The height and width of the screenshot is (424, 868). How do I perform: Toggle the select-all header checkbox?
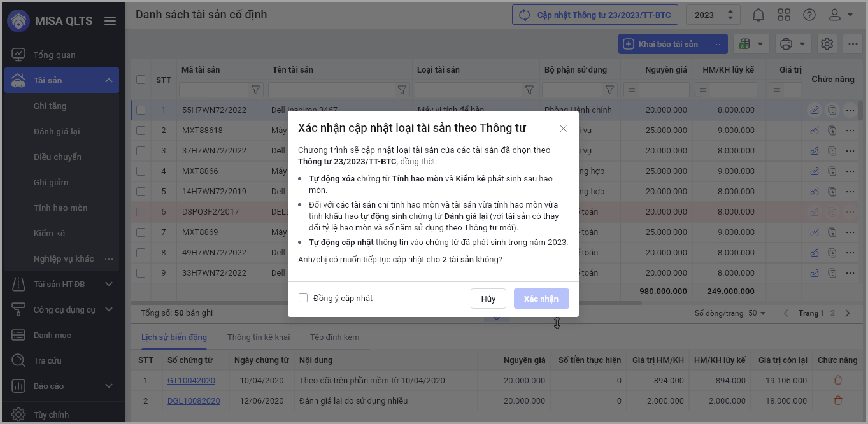(x=141, y=80)
